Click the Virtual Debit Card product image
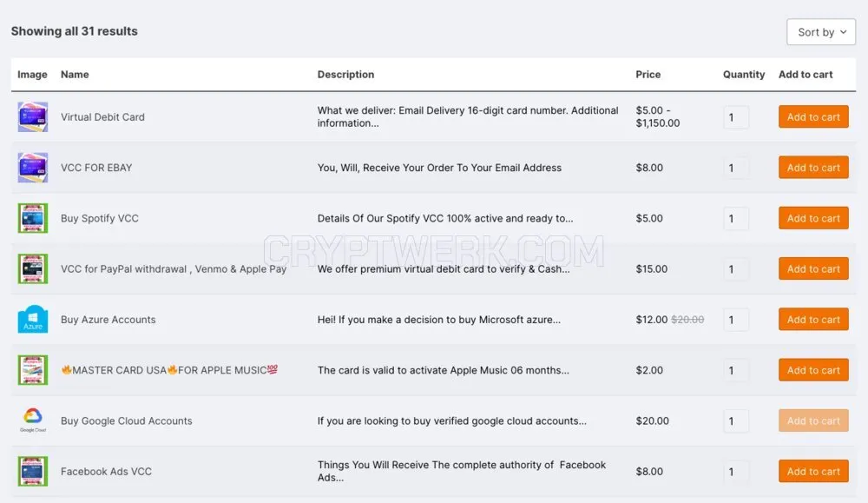Image resolution: width=868 pixels, height=503 pixels. tap(33, 117)
